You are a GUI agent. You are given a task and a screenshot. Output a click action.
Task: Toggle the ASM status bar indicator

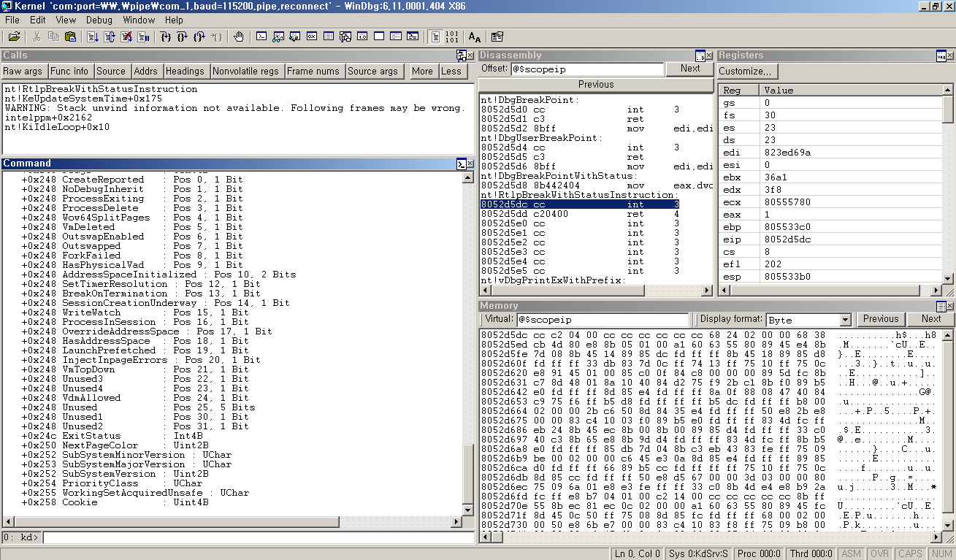tap(851, 553)
